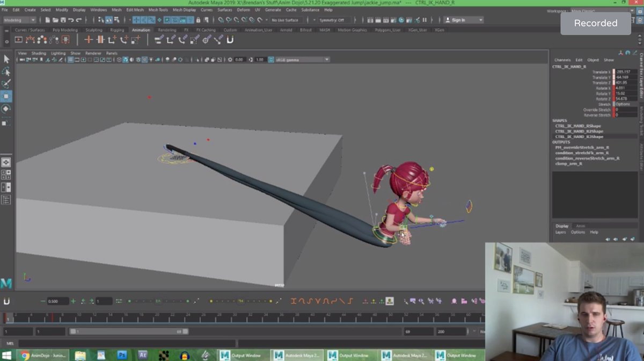This screenshot has width=644, height=361.
Task: Click the four-pane layout icon
Action: (x=6, y=175)
